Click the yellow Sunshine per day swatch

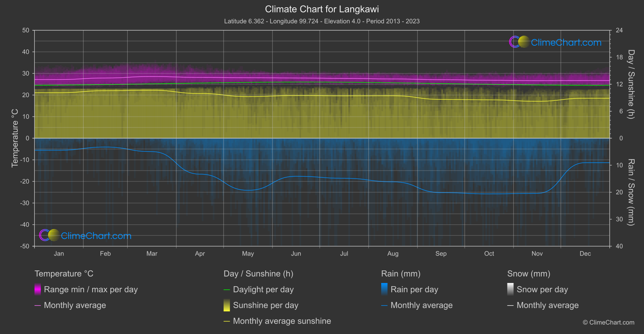coord(227,305)
